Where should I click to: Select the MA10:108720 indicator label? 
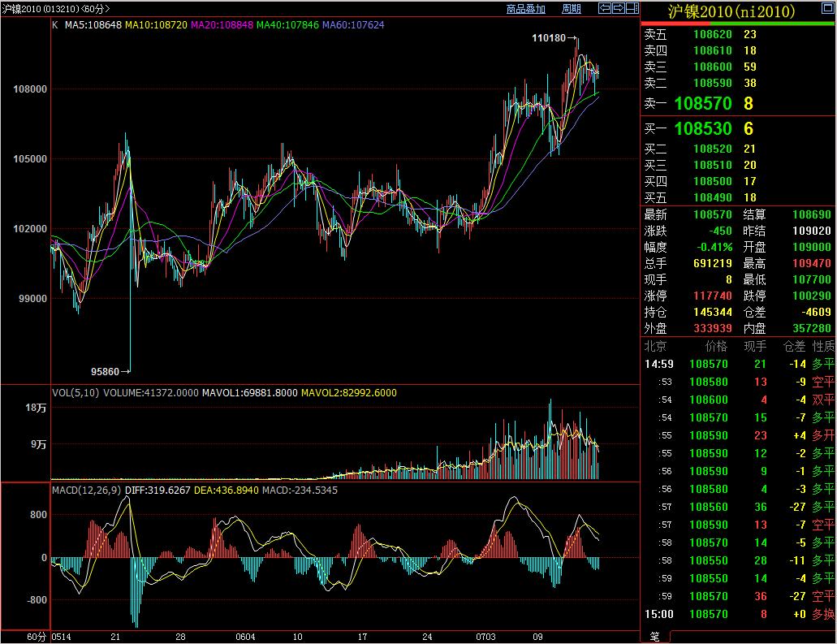(156, 24)
